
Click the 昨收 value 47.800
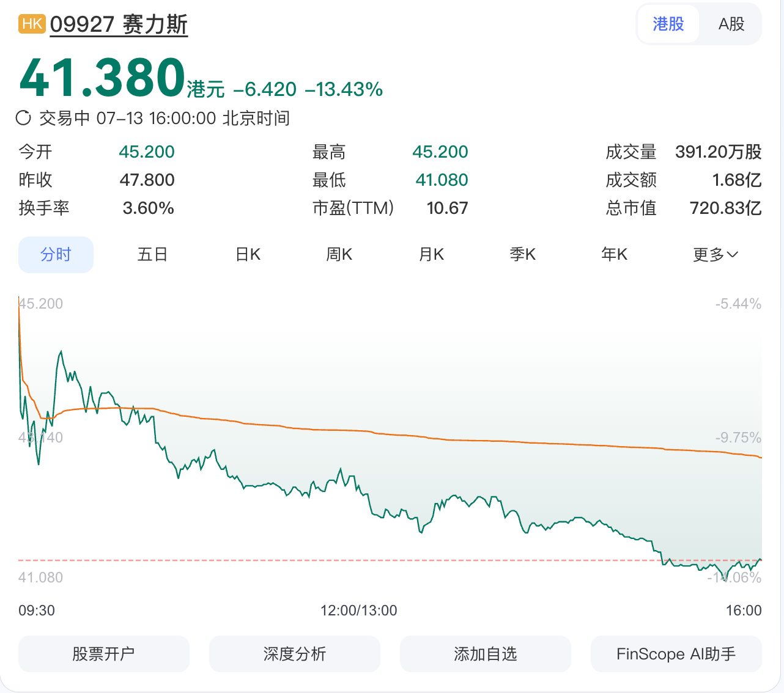[147, 180]
